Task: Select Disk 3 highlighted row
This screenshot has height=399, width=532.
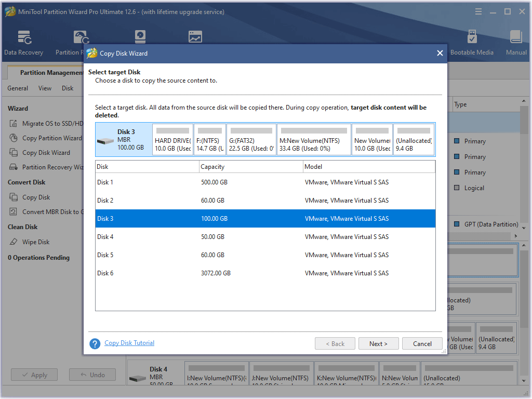Action: (265, 219)
